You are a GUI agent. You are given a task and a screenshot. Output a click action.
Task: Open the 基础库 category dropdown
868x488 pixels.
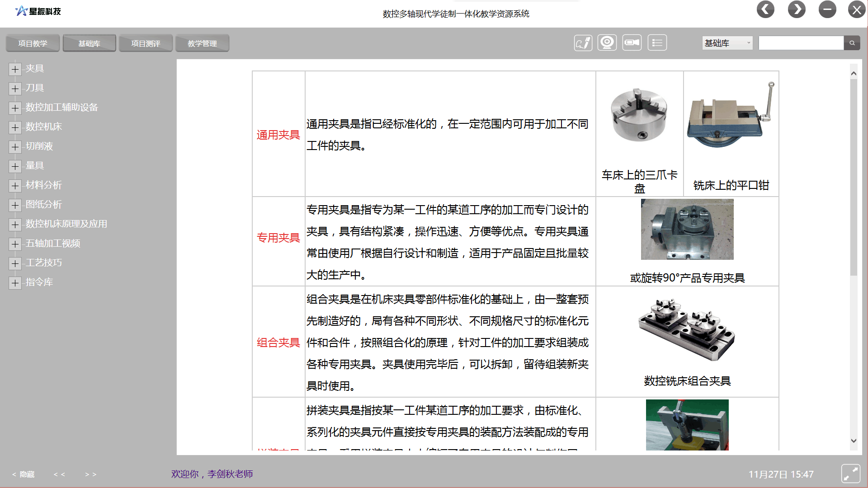(727, 43)
